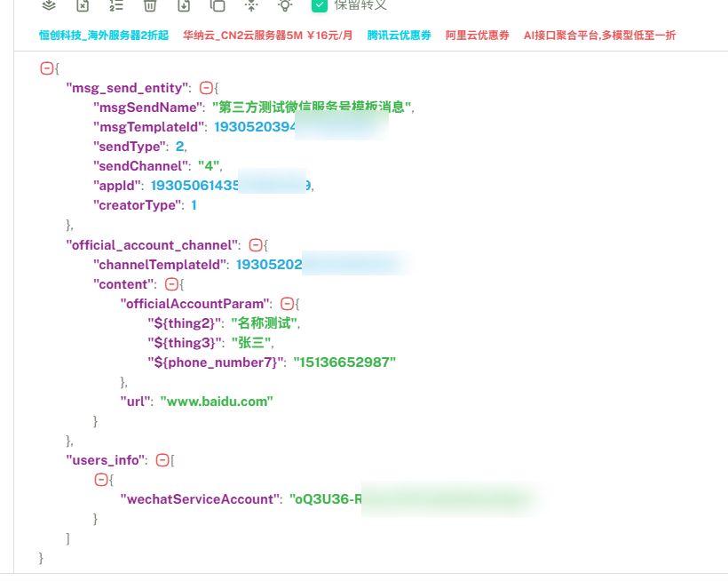
Task: Click the "content" key
Action: coord(123,284)
